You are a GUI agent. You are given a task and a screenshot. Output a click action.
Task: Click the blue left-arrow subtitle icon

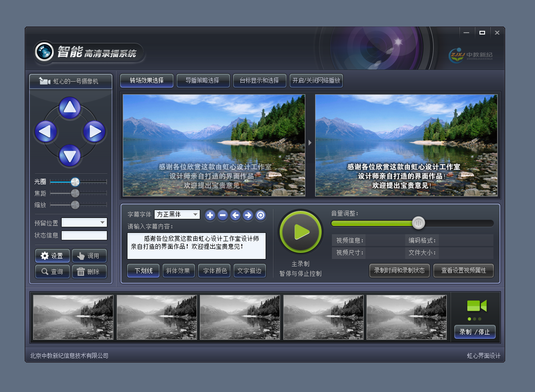click(235, 215)
